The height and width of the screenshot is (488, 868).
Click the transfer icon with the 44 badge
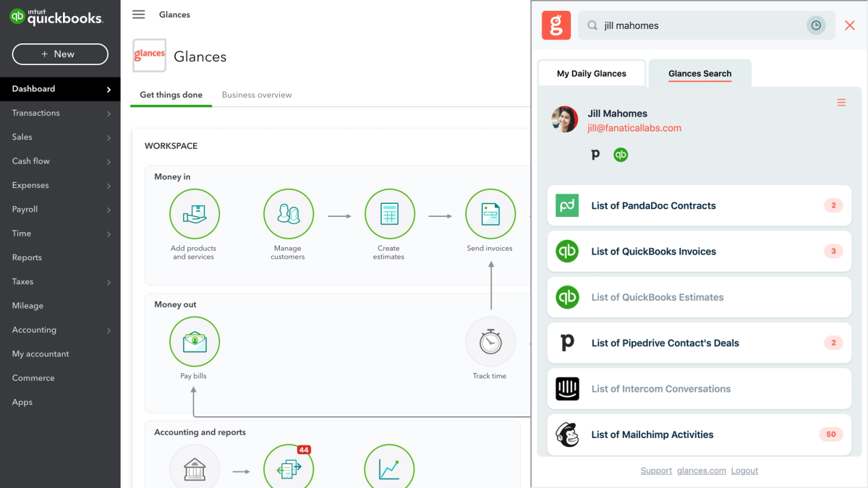[x=288, y=468]
